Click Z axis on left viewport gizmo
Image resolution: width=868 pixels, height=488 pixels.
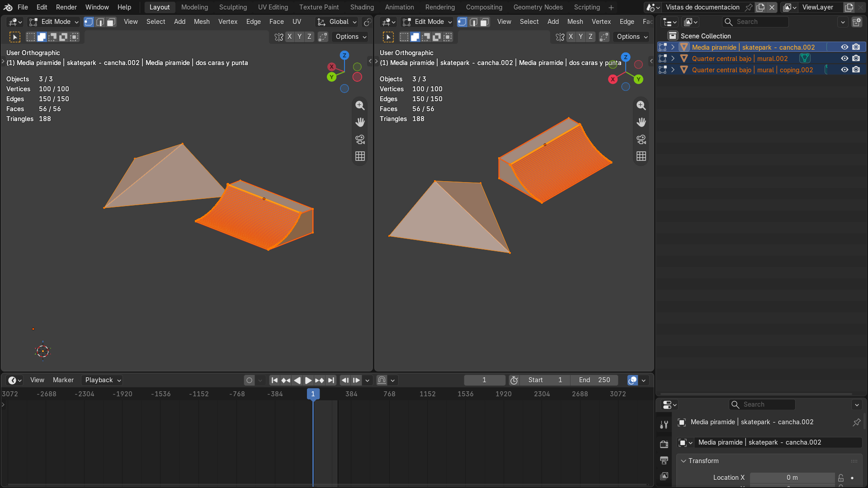[344, 55]
